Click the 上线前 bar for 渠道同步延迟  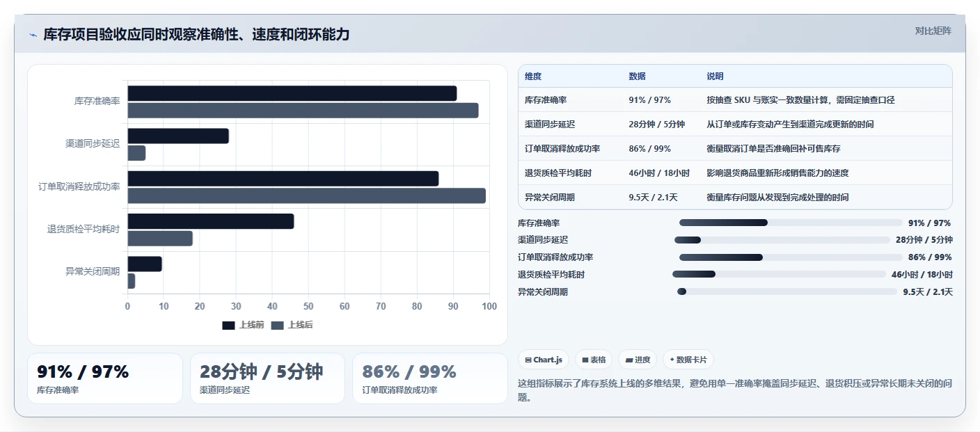[178, 136]
